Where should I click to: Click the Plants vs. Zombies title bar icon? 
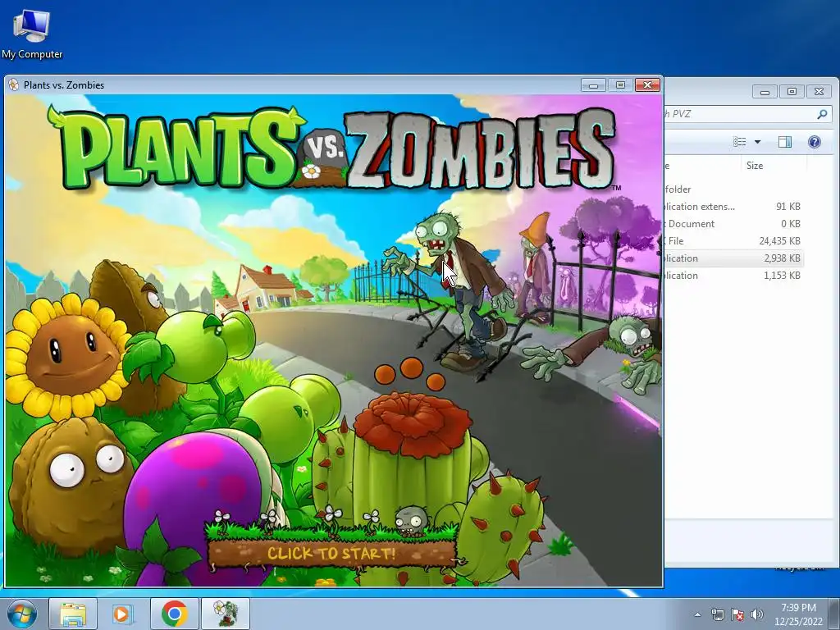tap(14, 84)
